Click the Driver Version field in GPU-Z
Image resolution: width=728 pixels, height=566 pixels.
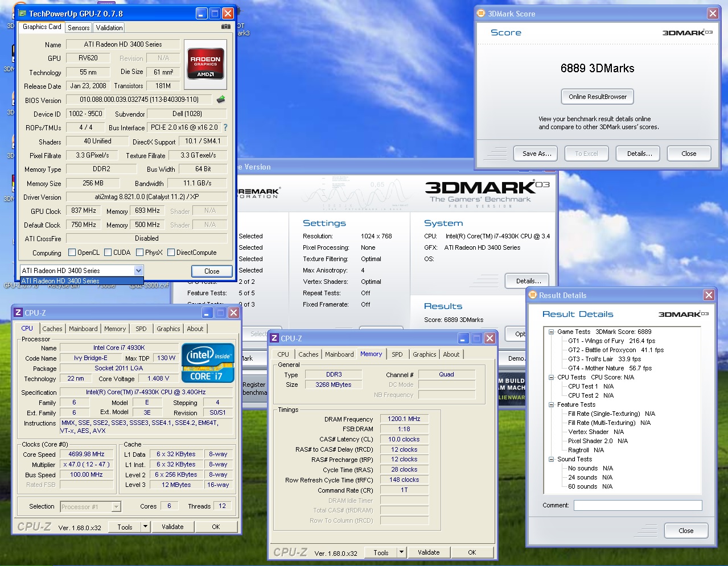pos(146,197)
